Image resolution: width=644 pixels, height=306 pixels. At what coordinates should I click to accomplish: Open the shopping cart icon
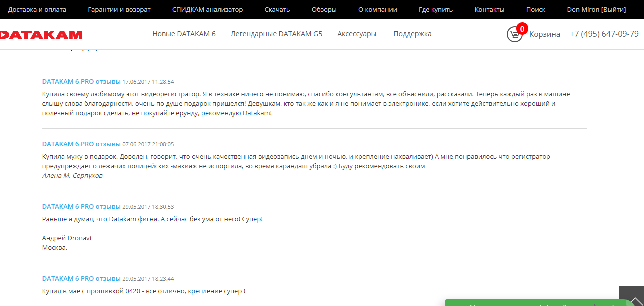click(514, 34)
